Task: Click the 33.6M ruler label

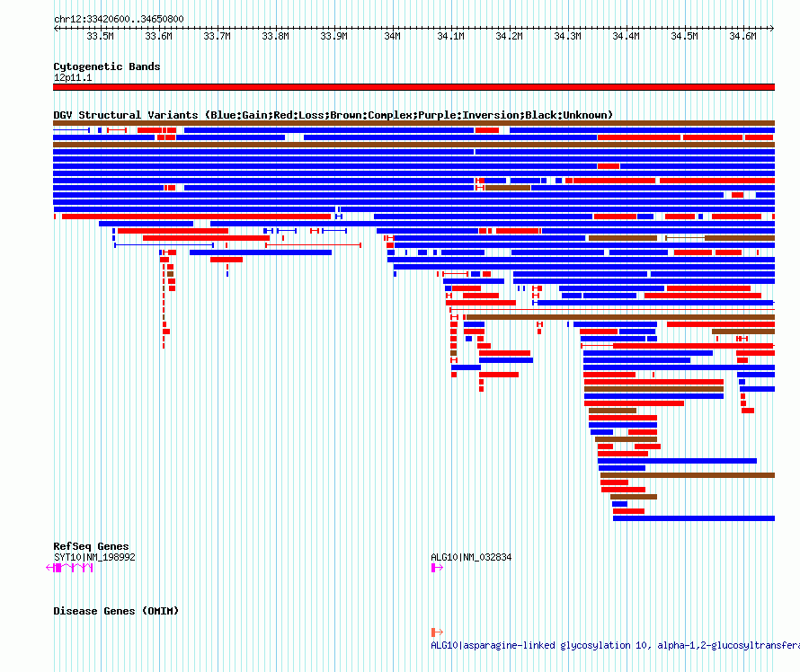Action: (x=159, y=36)
